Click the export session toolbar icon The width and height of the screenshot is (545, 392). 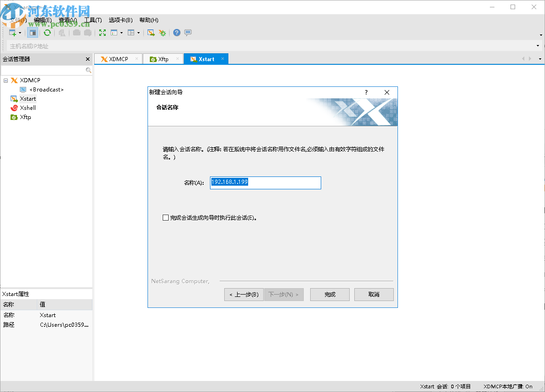point(151,33)
